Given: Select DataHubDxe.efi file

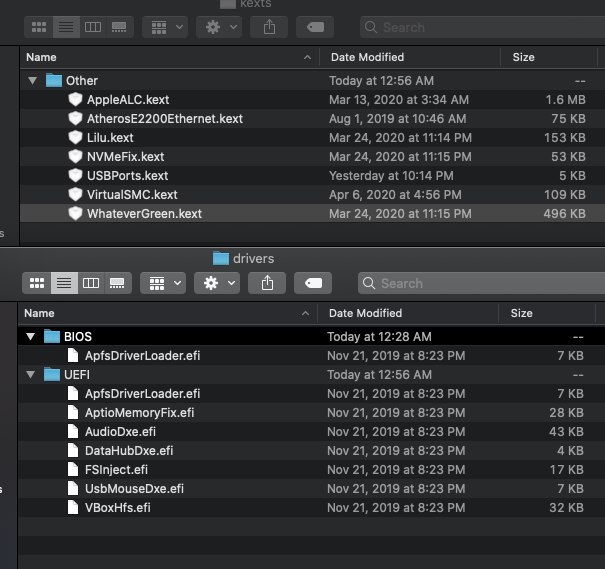Looking at the screenshot, I should 311,451.
